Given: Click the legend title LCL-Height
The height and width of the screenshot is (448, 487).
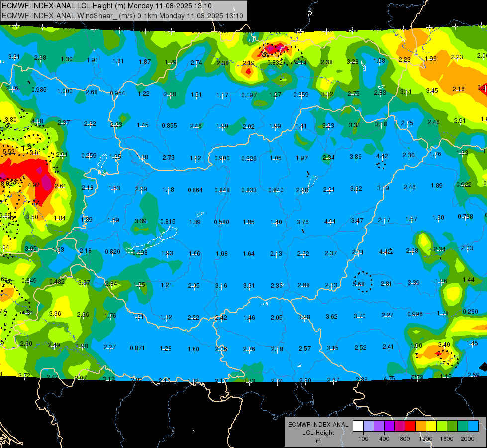Looking at the screenshot, I should coord(318,433).
